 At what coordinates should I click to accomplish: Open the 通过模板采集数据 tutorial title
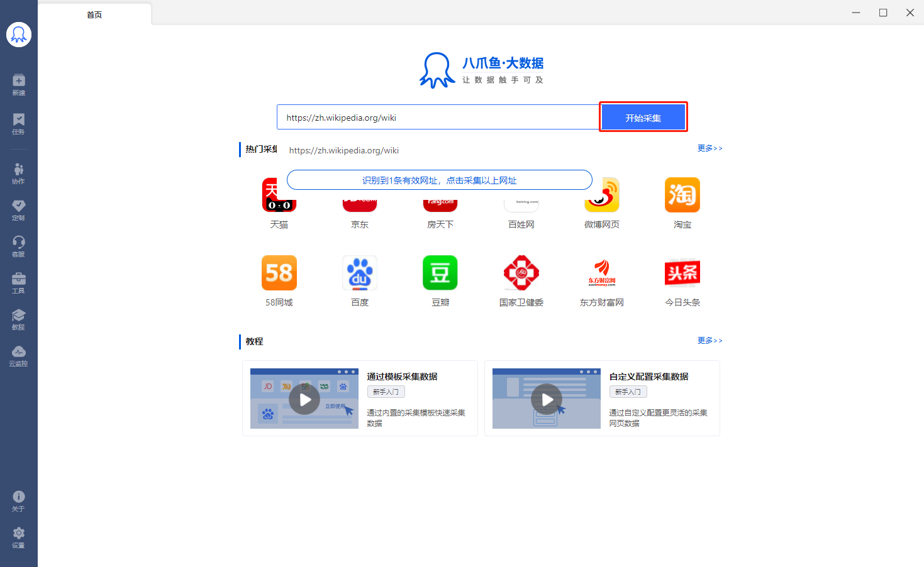tap(403, 377)
